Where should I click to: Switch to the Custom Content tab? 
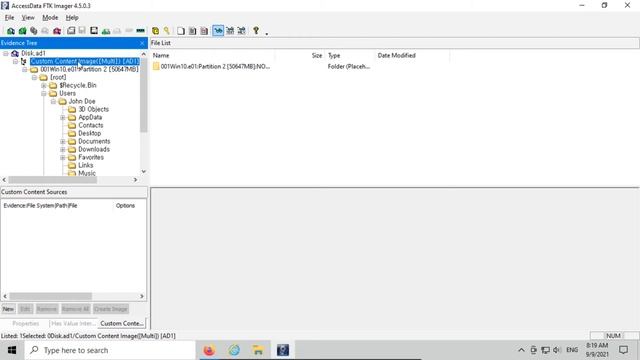coord(122,323)
